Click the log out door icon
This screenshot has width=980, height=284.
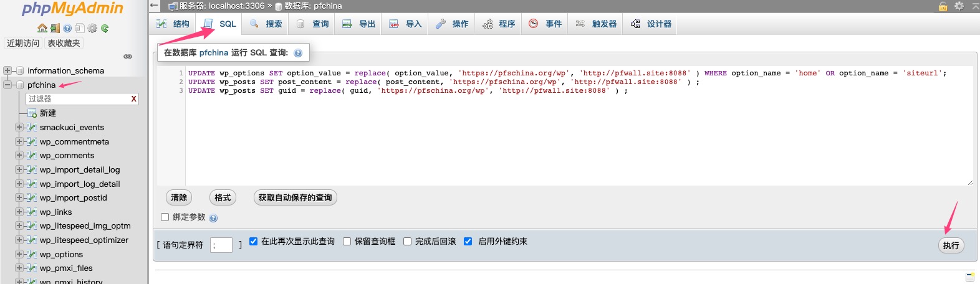55,28
